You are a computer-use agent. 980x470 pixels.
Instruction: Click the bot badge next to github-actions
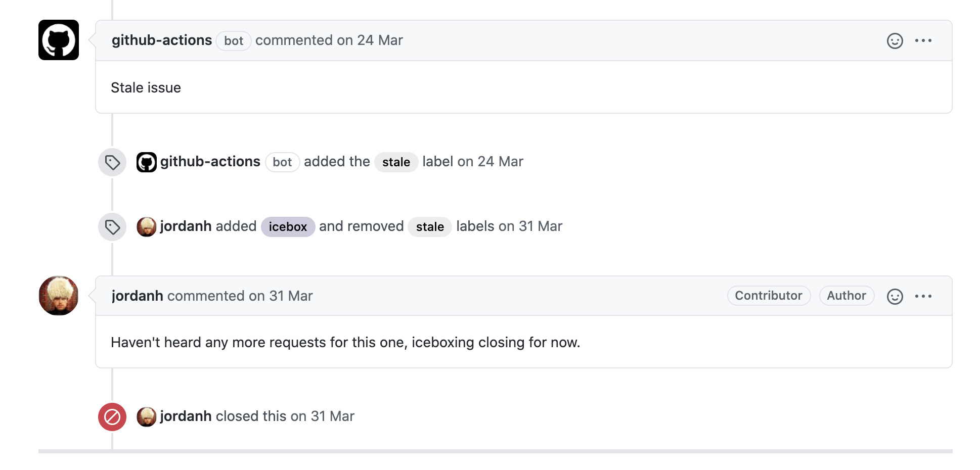pyautogui.click(x=233, y=41)
